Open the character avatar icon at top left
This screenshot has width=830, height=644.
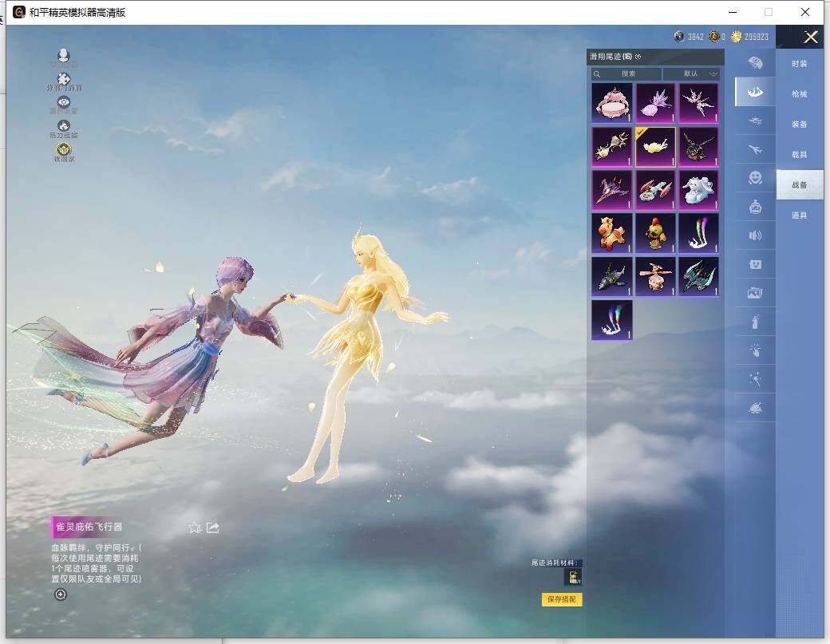coord(64,56)
